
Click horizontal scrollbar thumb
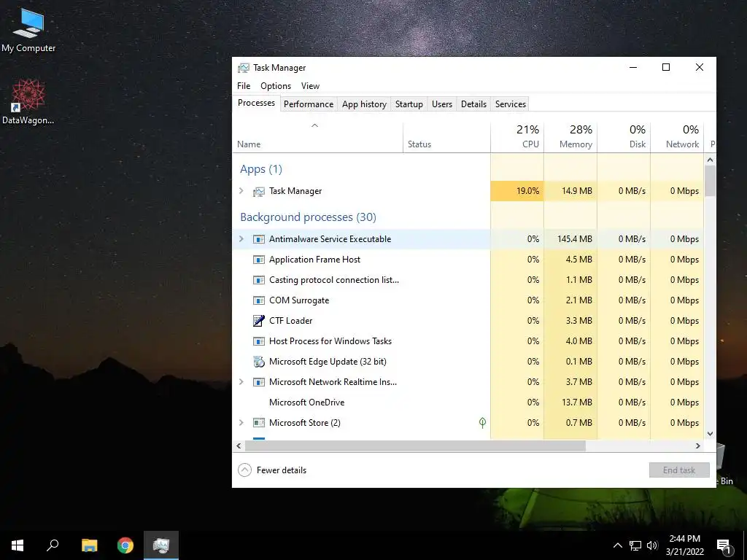coord(415,446)
